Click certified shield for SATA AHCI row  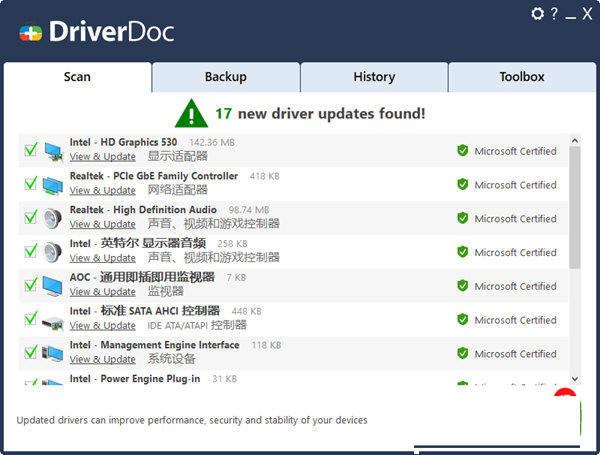tap(463, 319)
